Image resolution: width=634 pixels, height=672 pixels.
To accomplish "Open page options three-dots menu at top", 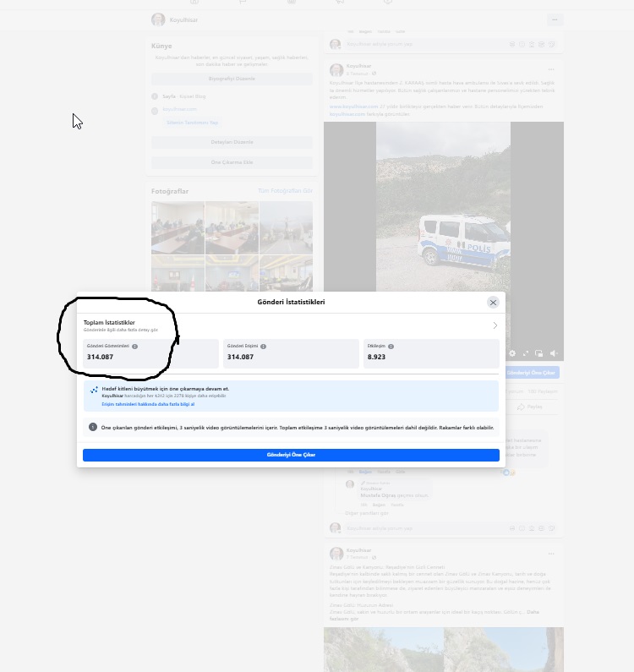I will [x=555, y=19].
